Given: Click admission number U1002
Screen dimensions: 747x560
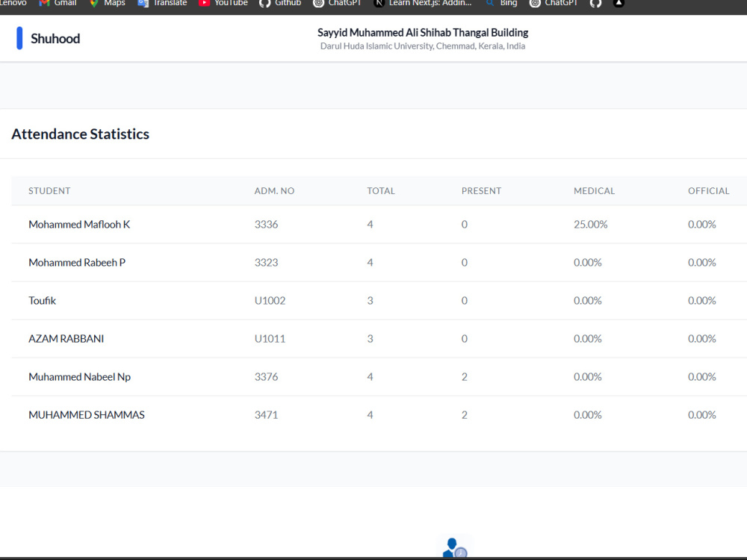Looking at the screenshot, I should point(270,300).
